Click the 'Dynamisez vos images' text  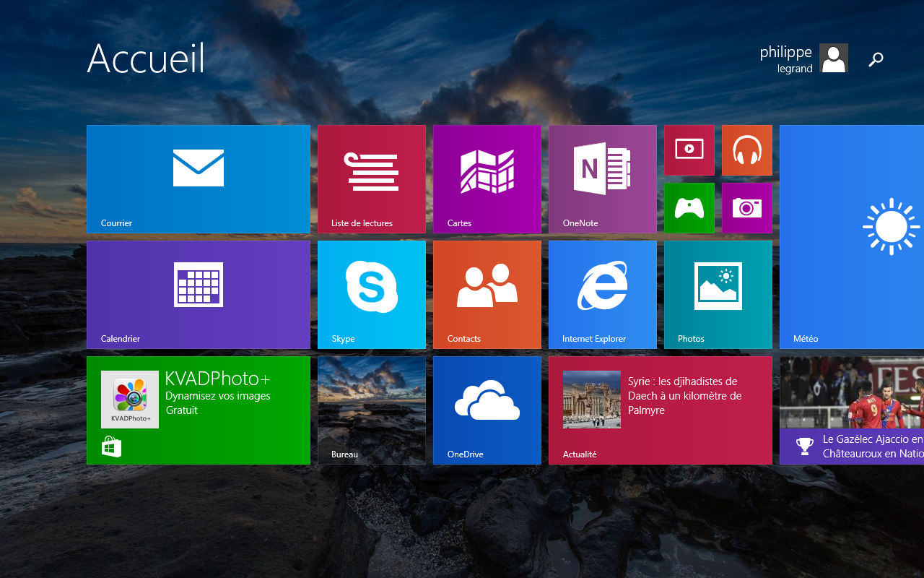click(x=218, y=396)
